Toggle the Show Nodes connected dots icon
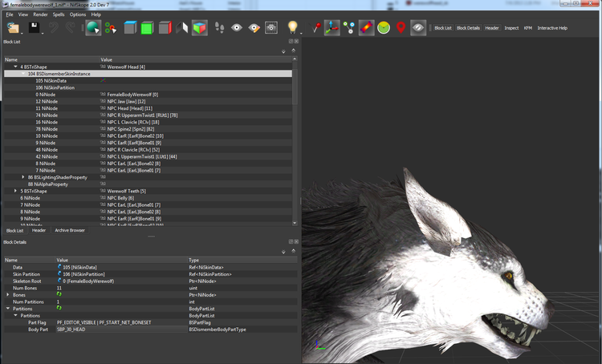Viewport: 602px width, 364px height. click(349, 27)
